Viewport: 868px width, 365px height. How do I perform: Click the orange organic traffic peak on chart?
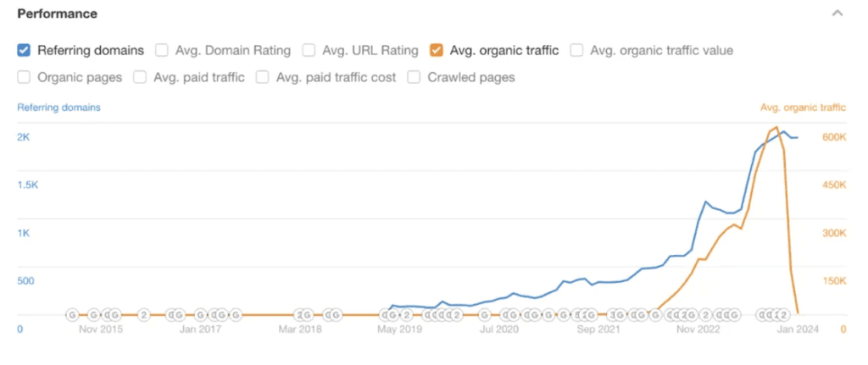point(776,128)
